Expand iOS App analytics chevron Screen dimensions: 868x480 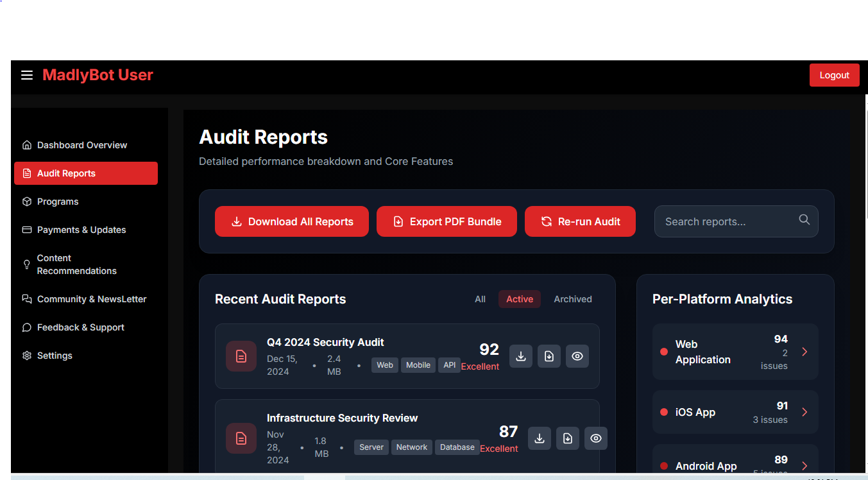[x=804, y=412]
